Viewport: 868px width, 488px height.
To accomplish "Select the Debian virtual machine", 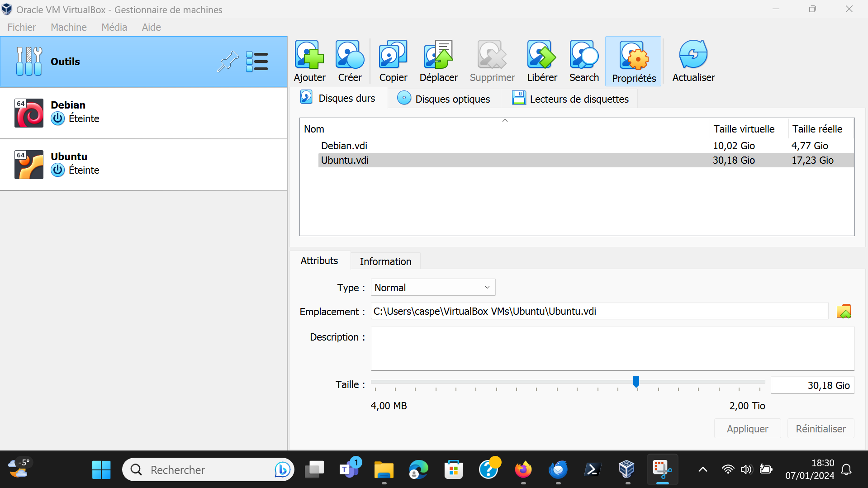I will 143,113.
